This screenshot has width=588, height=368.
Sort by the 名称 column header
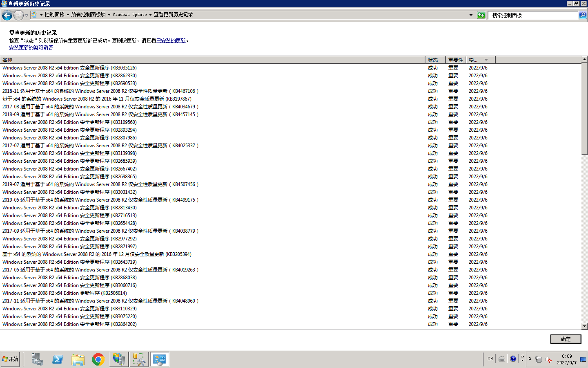(x=212, y=60)
